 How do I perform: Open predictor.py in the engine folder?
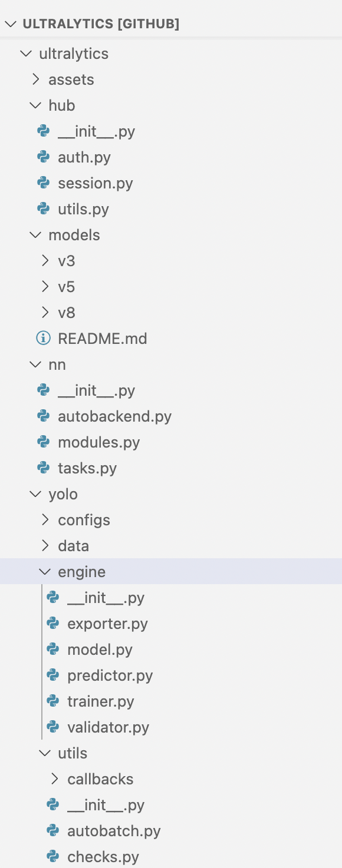(x=110, y=675)
